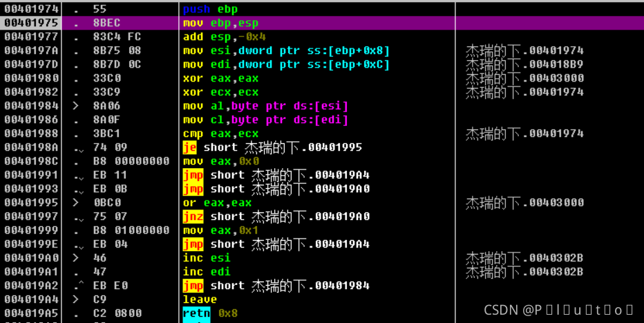Click jmp short at address 00401993
644x323 pixels.
point(276,189)
